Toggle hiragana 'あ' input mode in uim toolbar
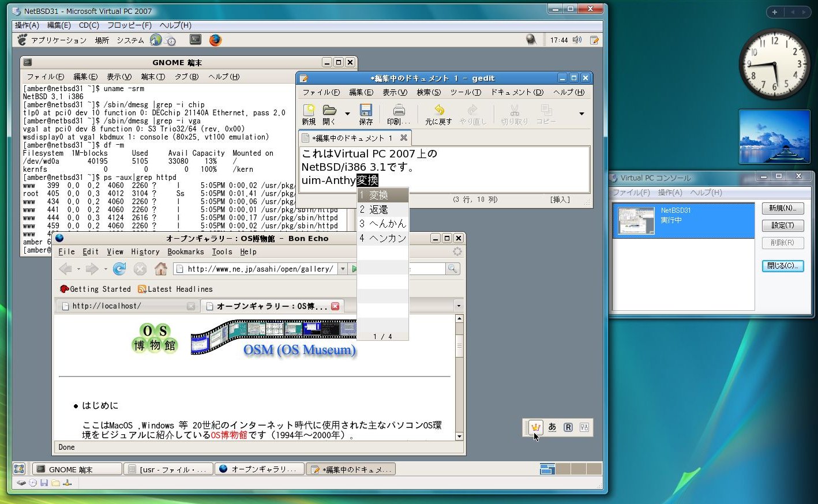818x504 pixels. pyautogui.click(x=552, y=427)
